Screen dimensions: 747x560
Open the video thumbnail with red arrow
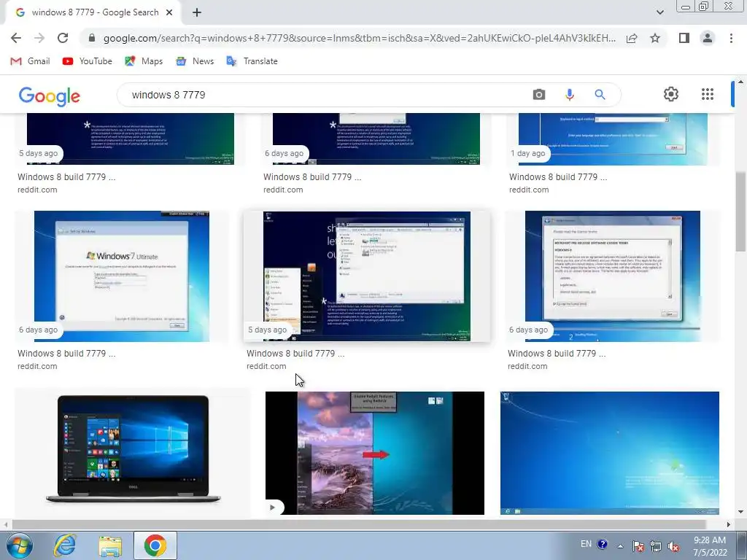click(374, 453)
